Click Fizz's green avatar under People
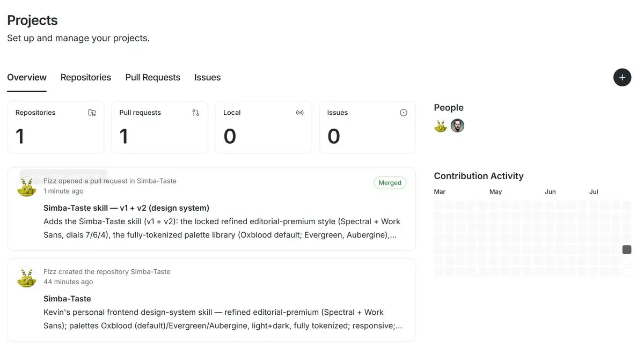The height and width of the screenshot is (355, 644). pyautogui.click(x=441, y=126)
